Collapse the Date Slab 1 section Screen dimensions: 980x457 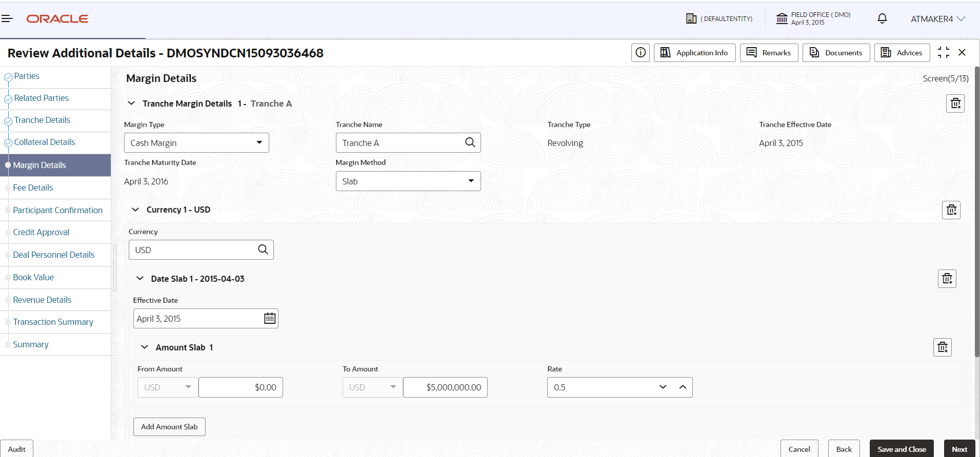pyautogui.click(x=140, y=279)
